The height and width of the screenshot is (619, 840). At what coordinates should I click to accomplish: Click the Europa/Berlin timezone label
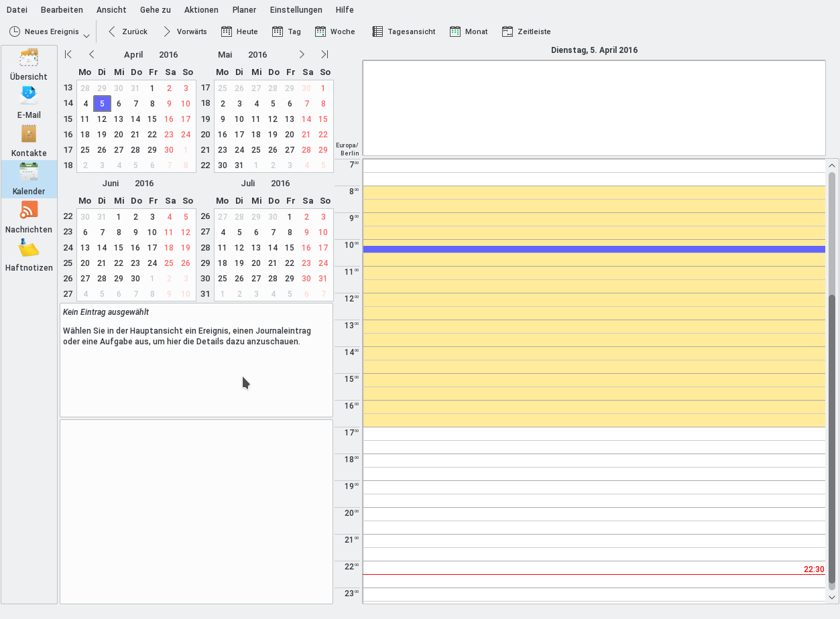[349, 149]
